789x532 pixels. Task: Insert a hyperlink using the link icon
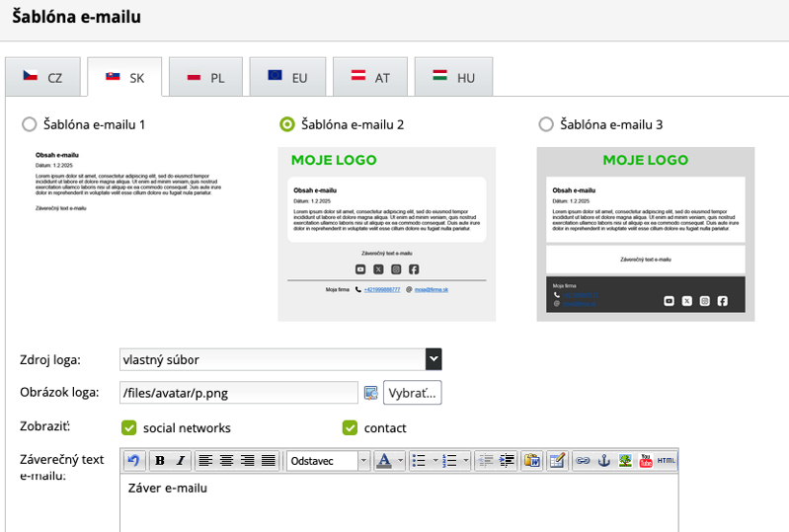coord(583,461)
